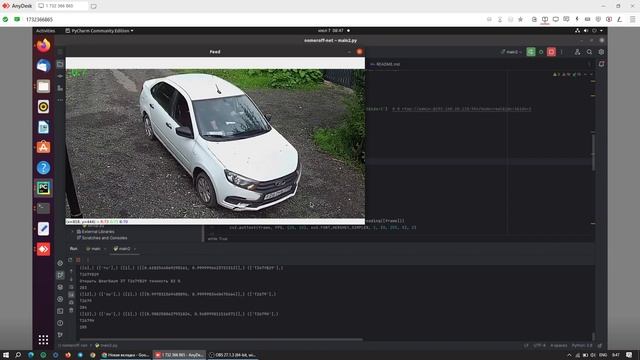Select the main2 tab in Run panel
Viewport: 640px width, 360px height.
[x=124, y=249]
